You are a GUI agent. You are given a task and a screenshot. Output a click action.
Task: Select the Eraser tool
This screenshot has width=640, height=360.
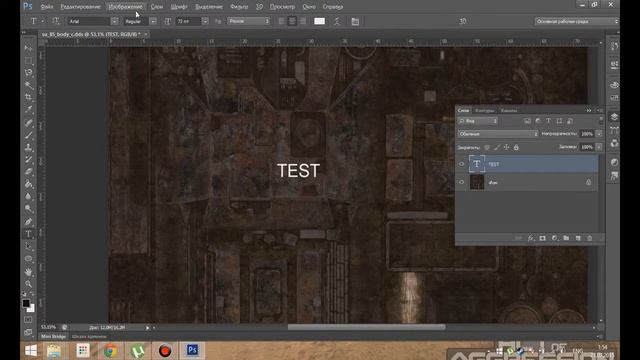pyautogui.click(x=28, y=171)
